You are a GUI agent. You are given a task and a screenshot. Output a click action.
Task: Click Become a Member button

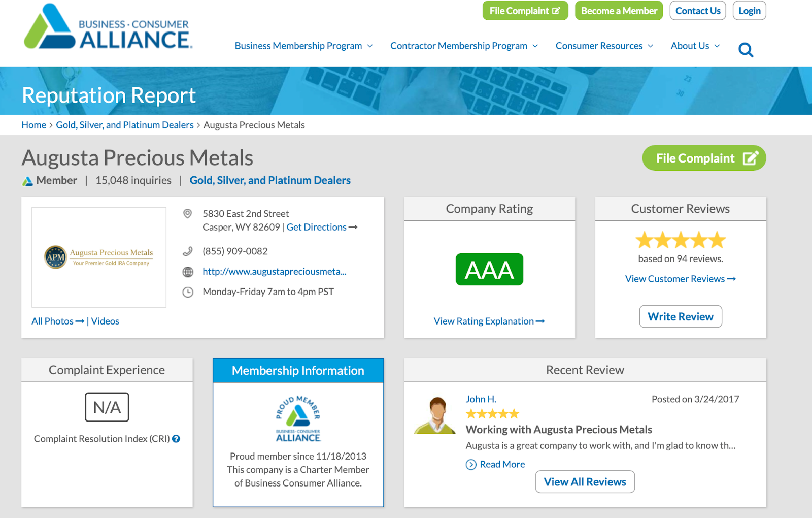(619, 11)
